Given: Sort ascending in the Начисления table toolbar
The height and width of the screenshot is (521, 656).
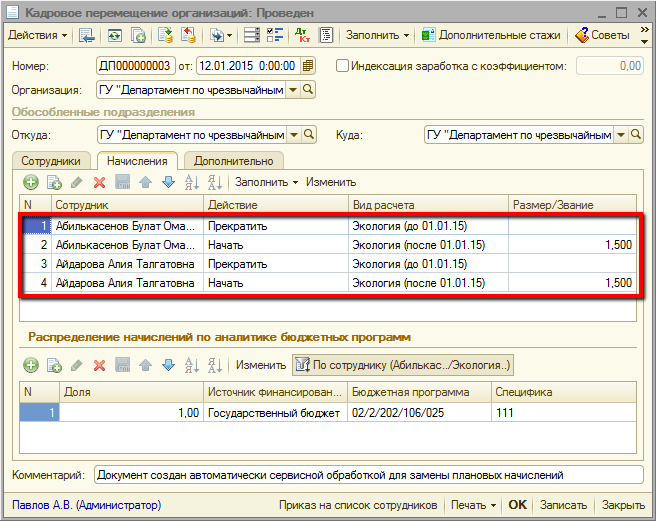Looking at the screenshot, I should 191,182.
